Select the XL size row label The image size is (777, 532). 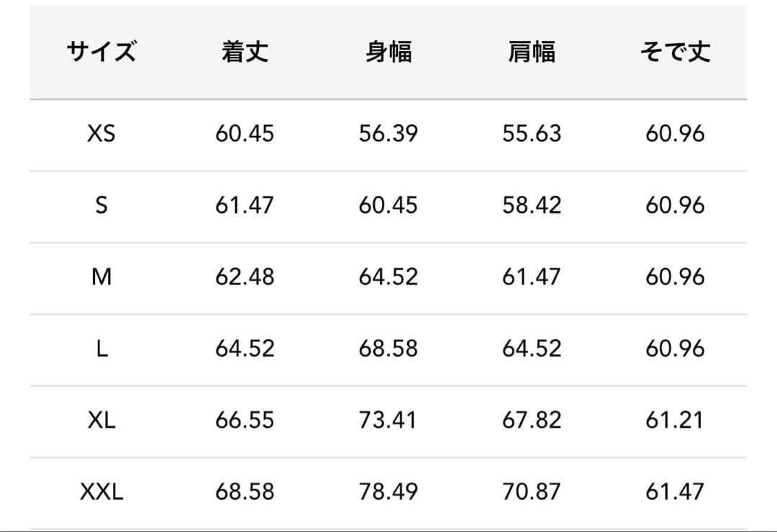[101, 420]
